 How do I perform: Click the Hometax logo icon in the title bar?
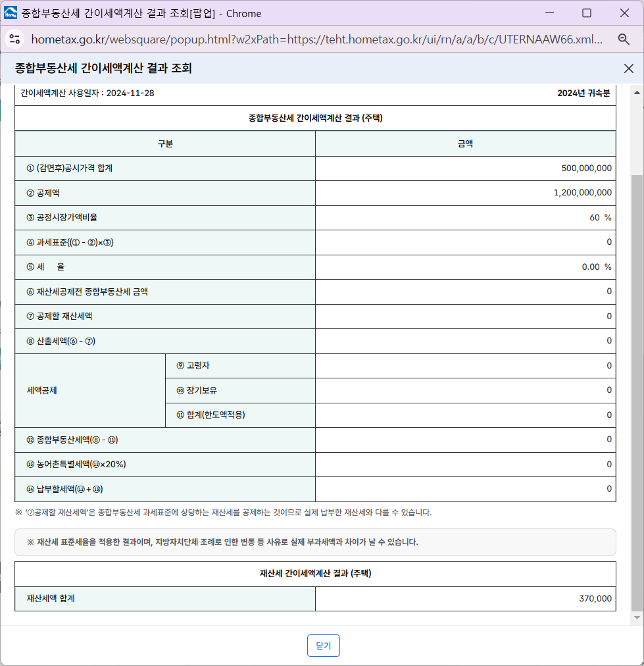click(x=11, y=13)
